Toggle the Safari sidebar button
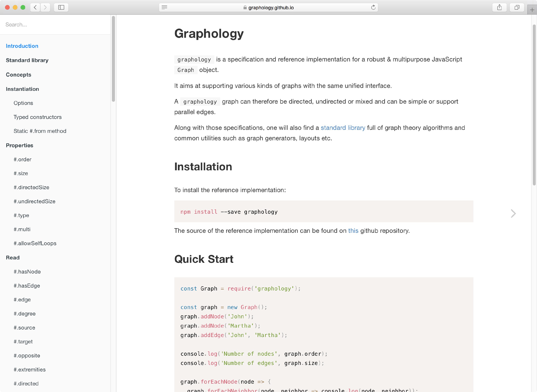 click(x=61, y=7)
